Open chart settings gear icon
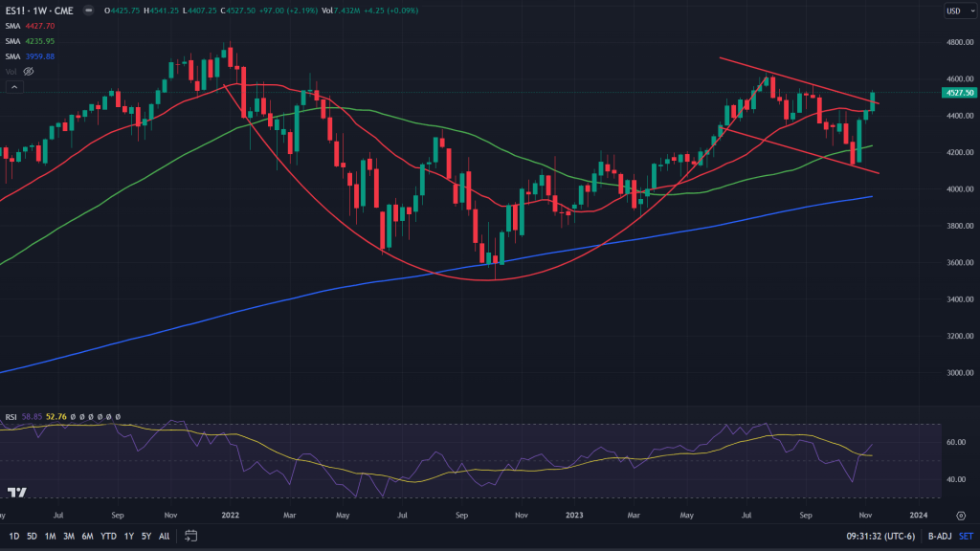Image resolution: width=980 pixels, height=551 pixels. coord(960,516)
